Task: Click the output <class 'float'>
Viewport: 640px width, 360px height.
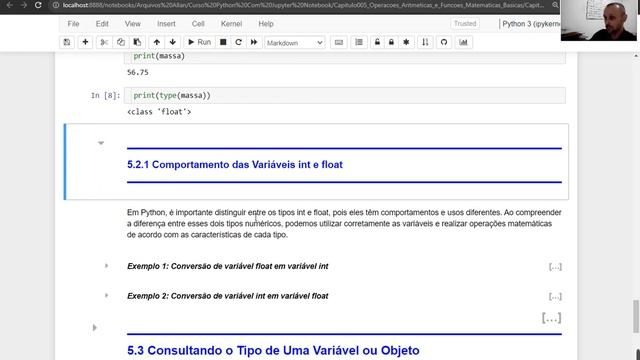Action: point(159,111)
